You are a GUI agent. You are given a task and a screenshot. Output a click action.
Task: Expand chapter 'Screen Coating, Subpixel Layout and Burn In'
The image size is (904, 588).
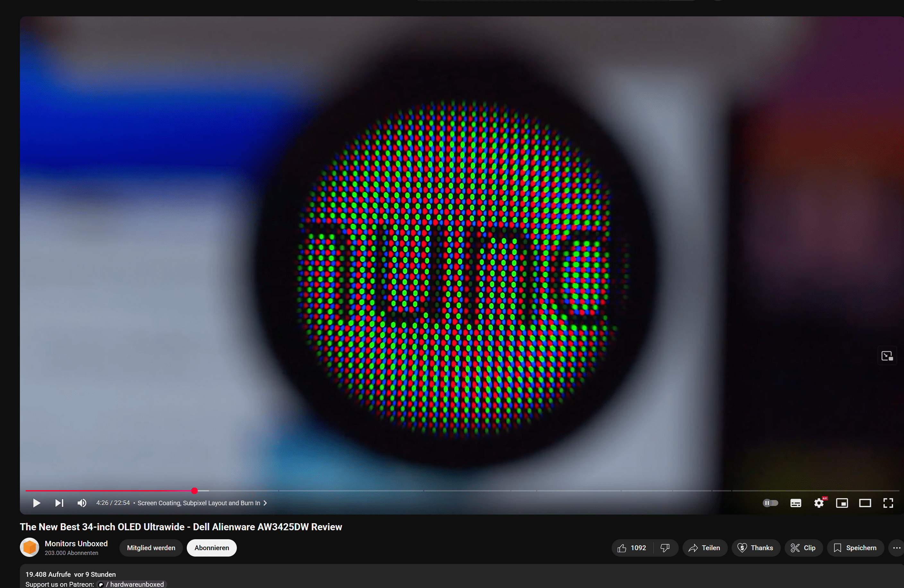point(202,503)
